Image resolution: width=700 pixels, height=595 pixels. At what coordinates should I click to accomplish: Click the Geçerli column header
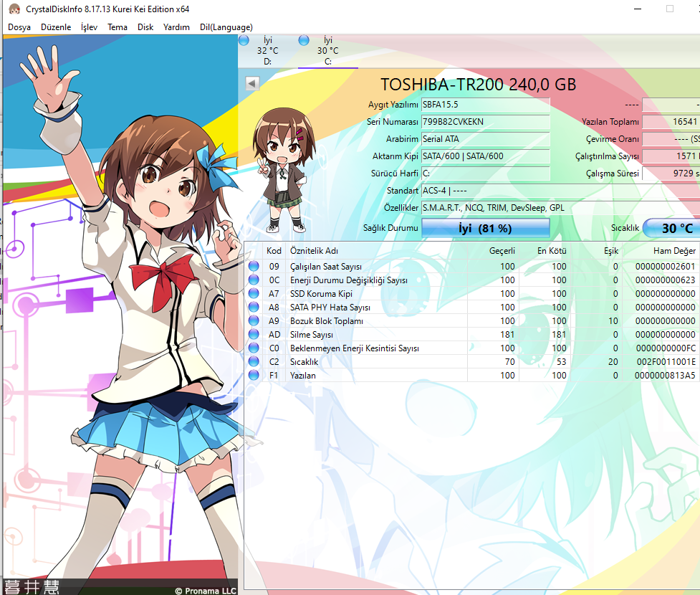point(493,251)
